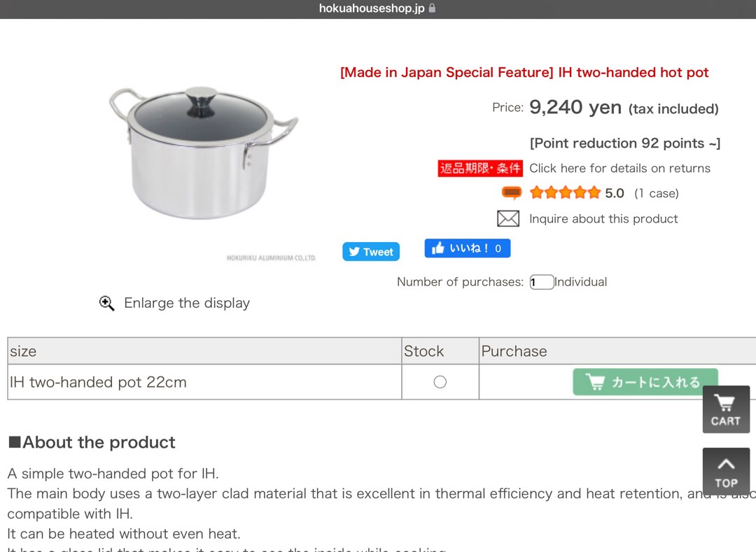This screenshot has width=756, height=552.
Task: Click the padlock icon next to hokuahouseshop.jp
Action: click(431, 9)
